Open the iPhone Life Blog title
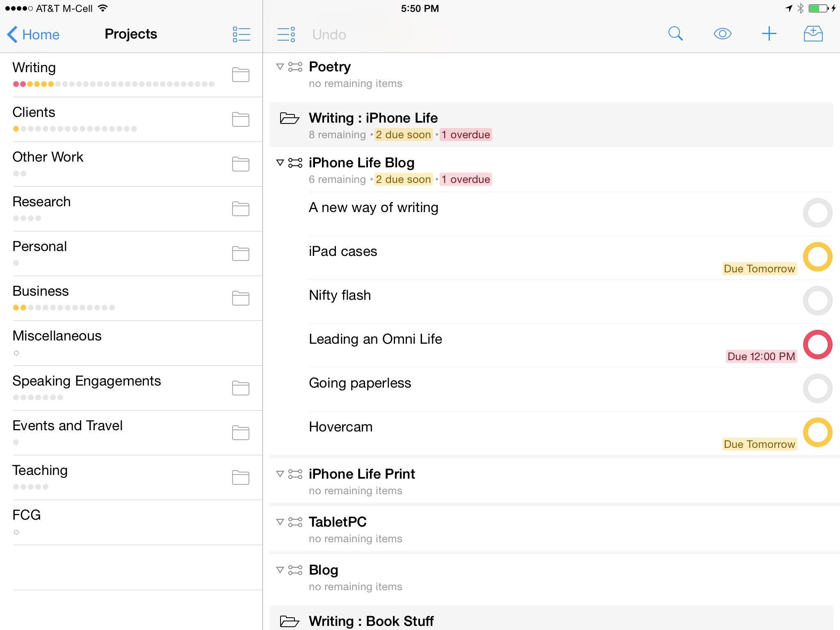 pos(361,163)
